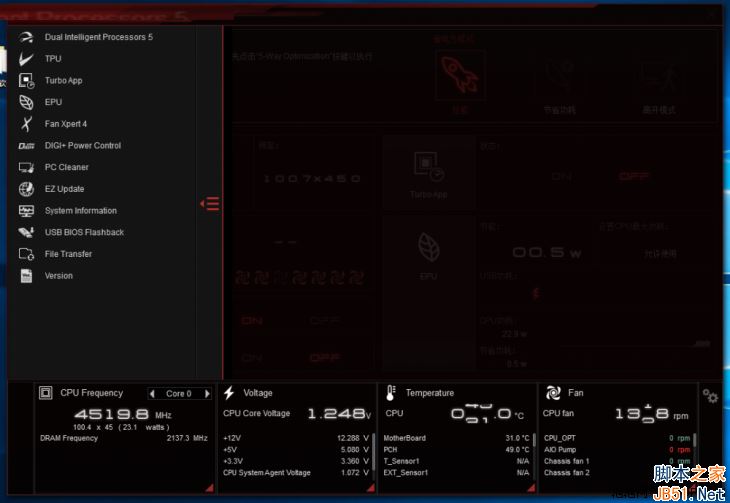Click the 5-Way Optimization rocket icon

(460, 75)
